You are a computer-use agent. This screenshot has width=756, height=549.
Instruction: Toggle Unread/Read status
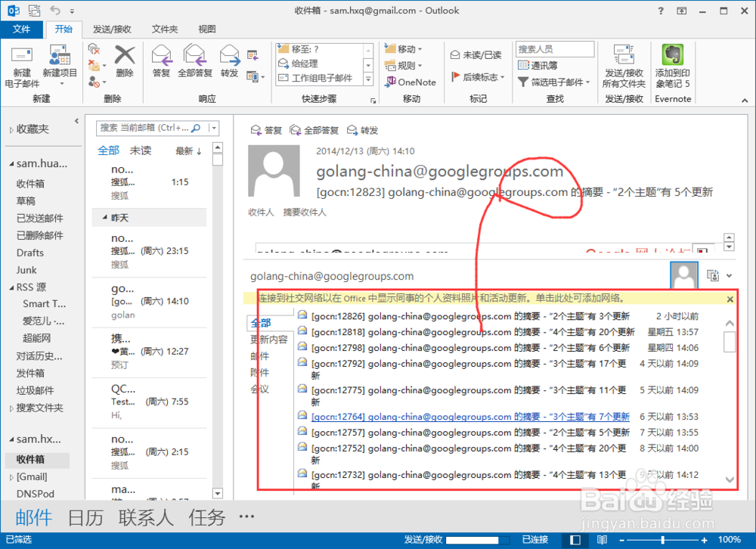(x=476, y=55)
